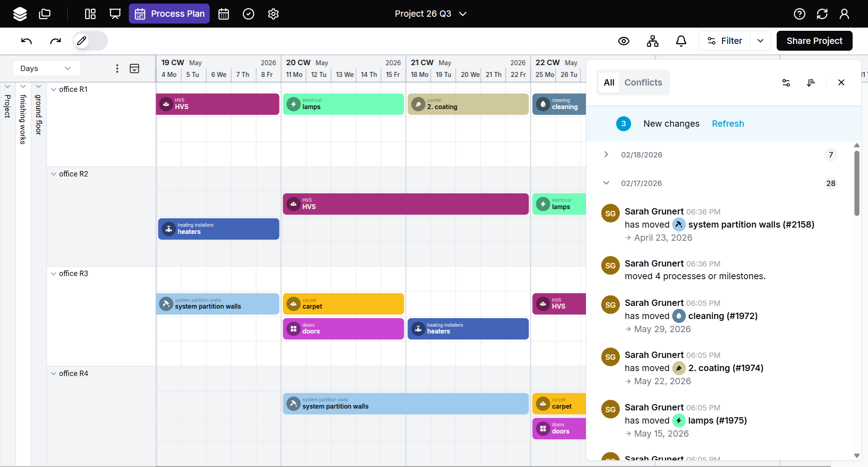Click the help question mark icon
The image size is (868, 467).
tap(799, 14)
